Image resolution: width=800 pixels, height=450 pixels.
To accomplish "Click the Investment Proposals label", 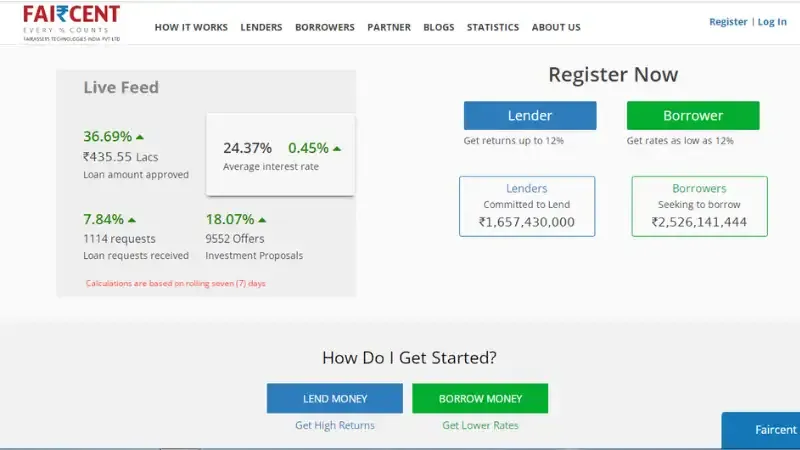I will point(254,256).
